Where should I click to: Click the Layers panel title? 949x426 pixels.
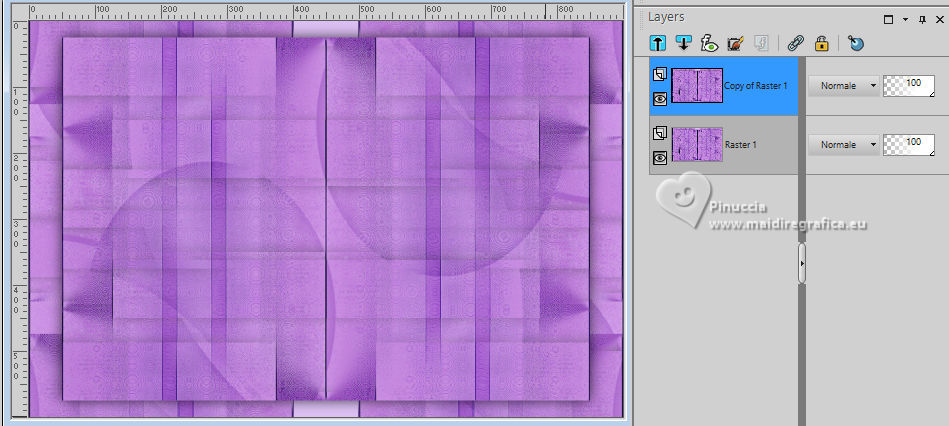[666, 17]
